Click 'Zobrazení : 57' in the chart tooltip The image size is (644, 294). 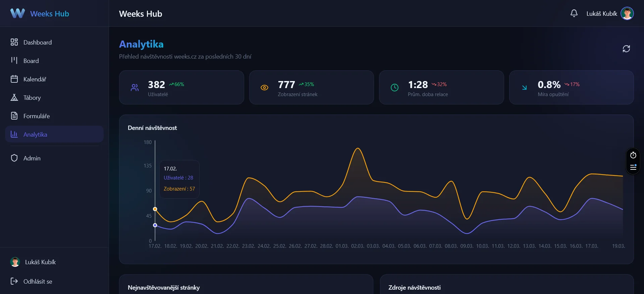(179, 189)
